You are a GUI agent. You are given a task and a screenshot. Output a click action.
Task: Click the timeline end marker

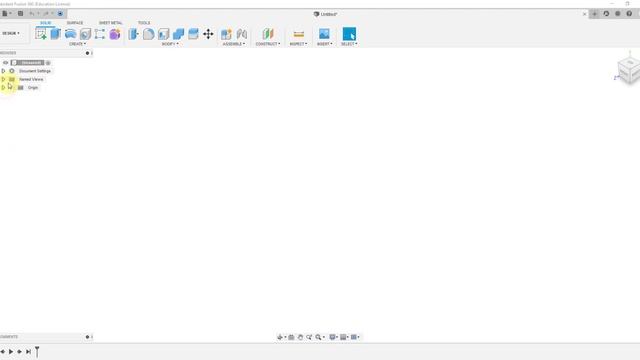pos(37,351)
